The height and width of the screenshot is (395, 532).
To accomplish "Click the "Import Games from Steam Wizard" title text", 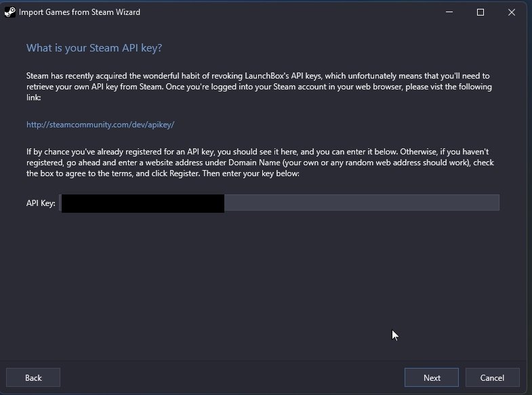I will click(x=79, y=12).
